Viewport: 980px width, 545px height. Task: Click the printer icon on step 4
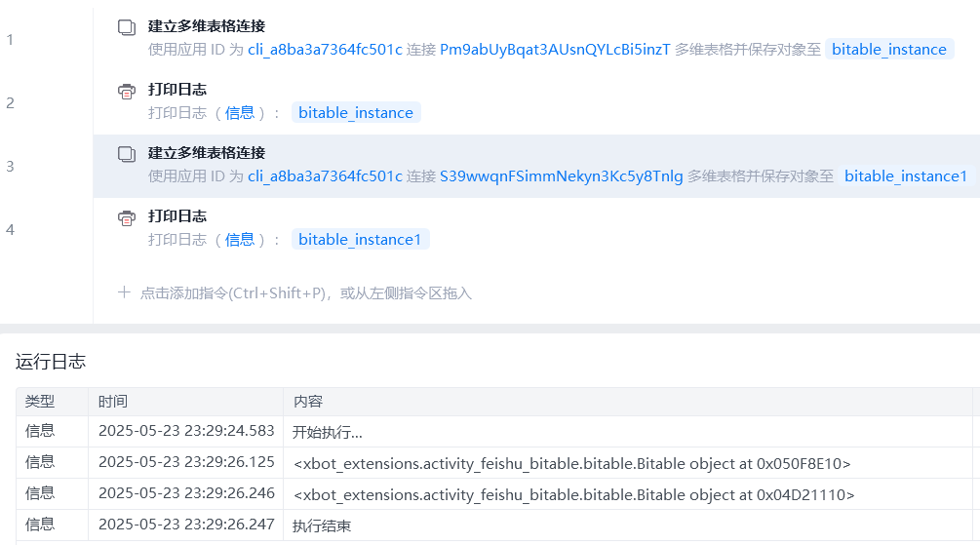click(126, 217)
